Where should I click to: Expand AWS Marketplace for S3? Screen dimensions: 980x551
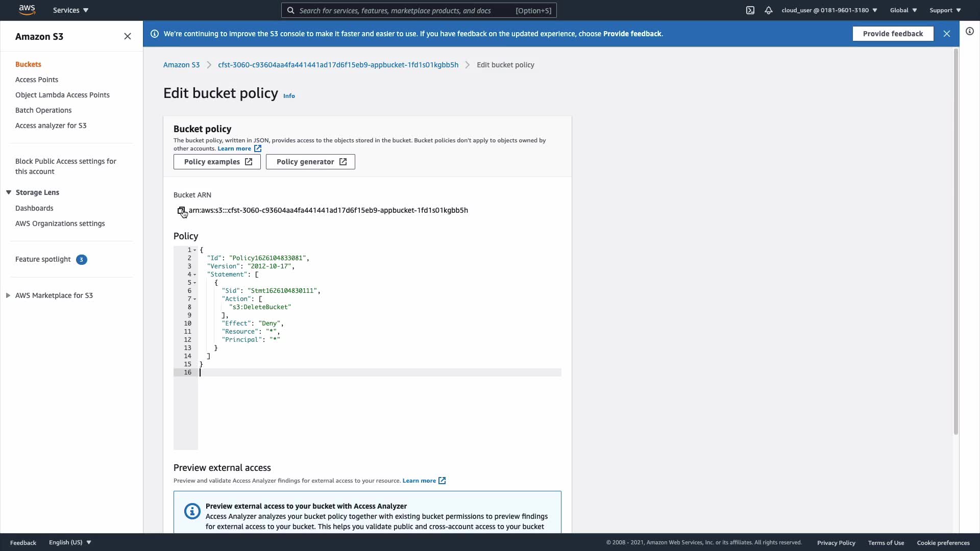tap(8, 295)
